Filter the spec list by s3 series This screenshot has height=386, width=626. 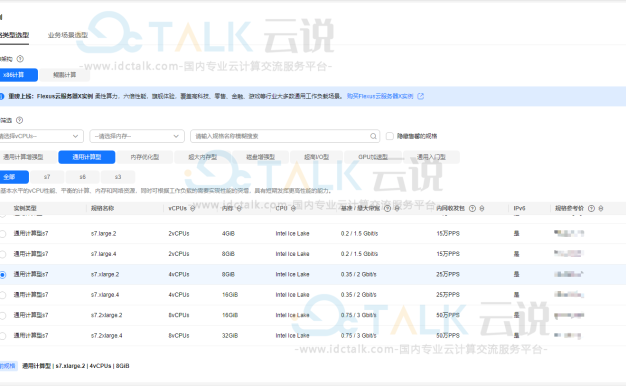tap(118, 177)
